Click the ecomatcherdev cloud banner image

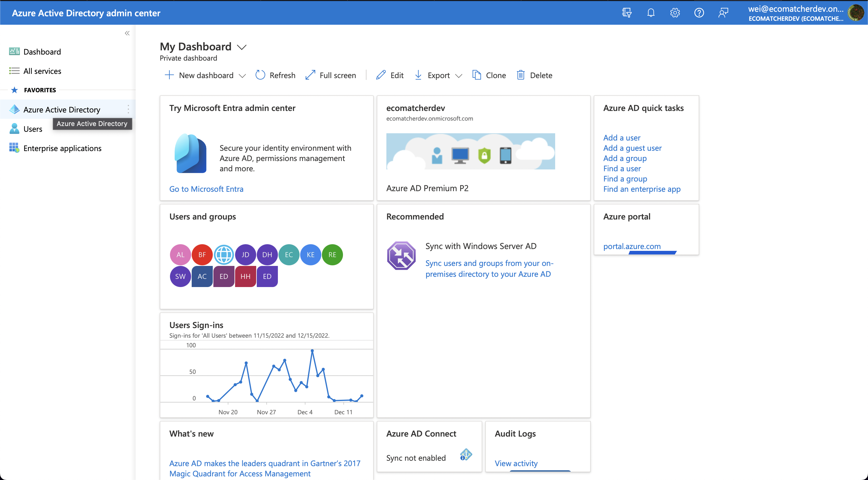(x=470, y=151)
